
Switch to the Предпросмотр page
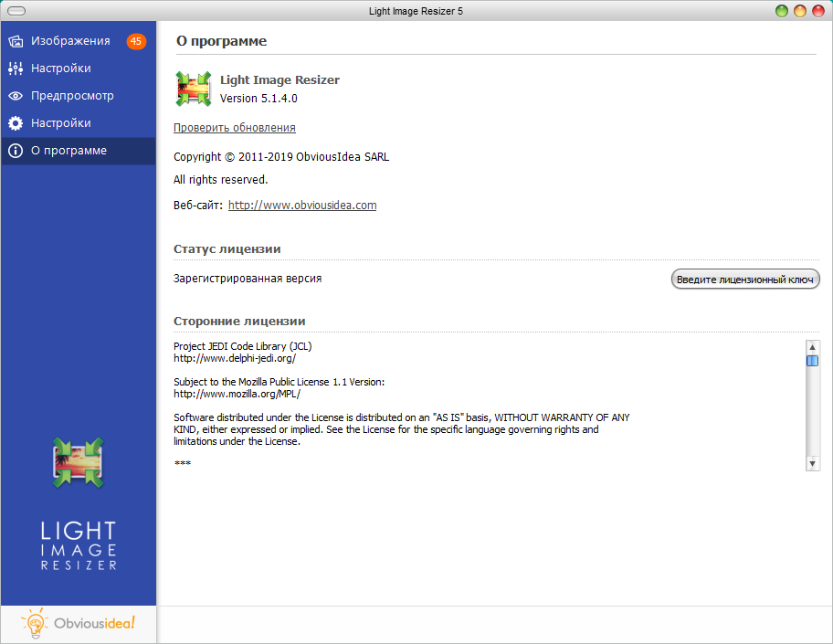79,96
